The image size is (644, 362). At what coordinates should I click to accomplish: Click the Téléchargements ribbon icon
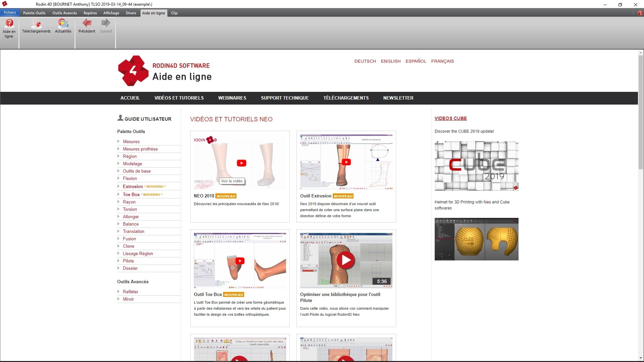(36, 26)
